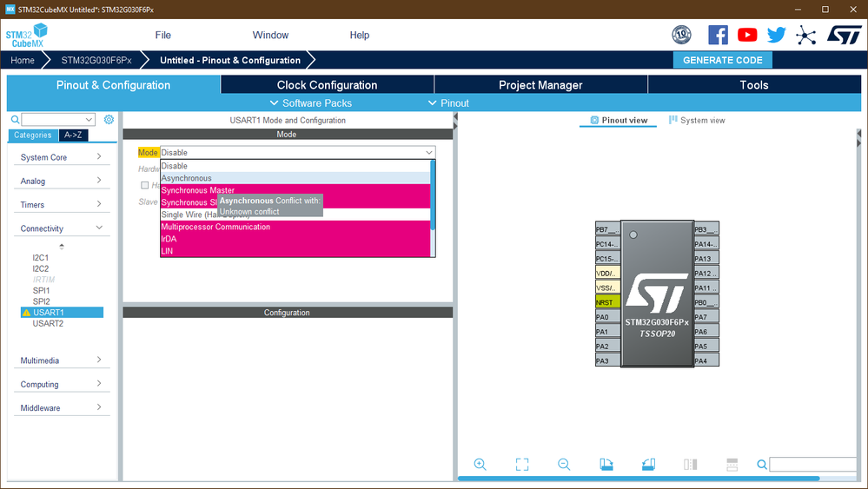Collapse the Connectivity category

coord(62,228)
